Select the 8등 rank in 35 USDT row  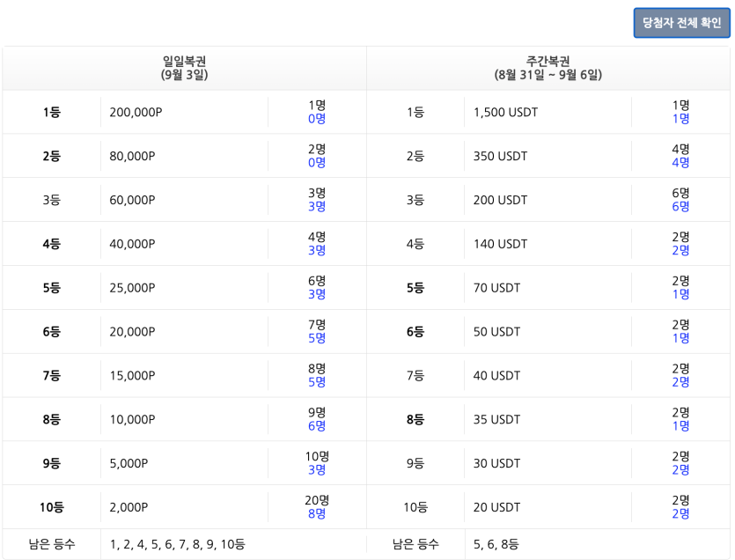point(415,420)
